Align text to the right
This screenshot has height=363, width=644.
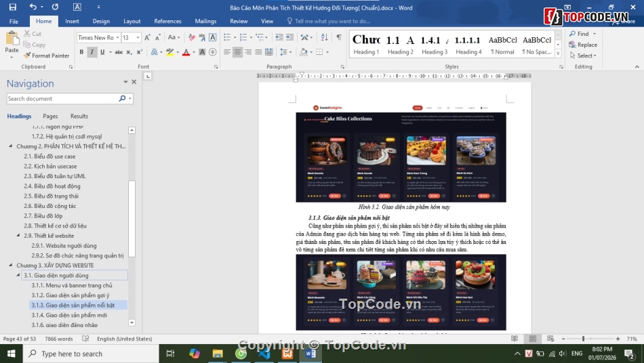tap(248, 52)
